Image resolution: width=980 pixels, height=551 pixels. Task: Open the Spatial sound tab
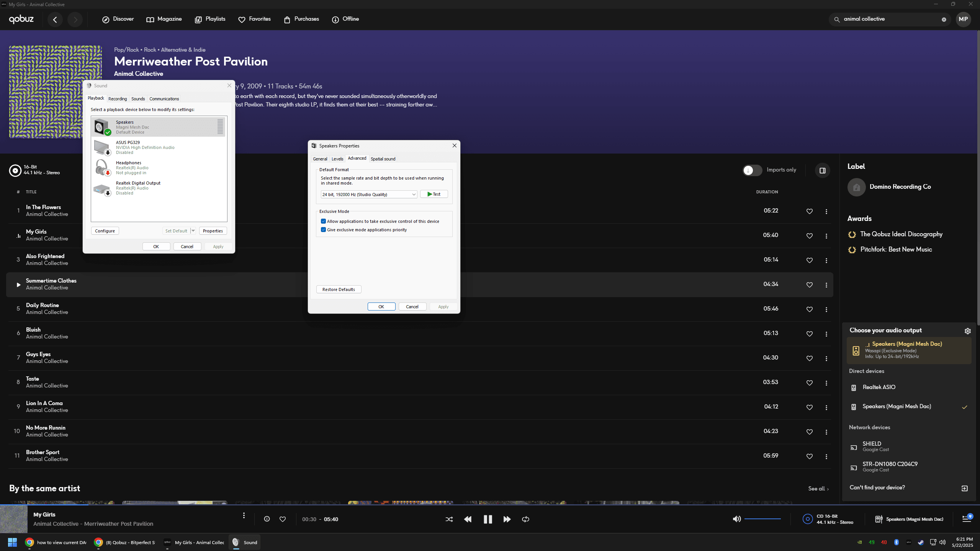click(383, 159)
